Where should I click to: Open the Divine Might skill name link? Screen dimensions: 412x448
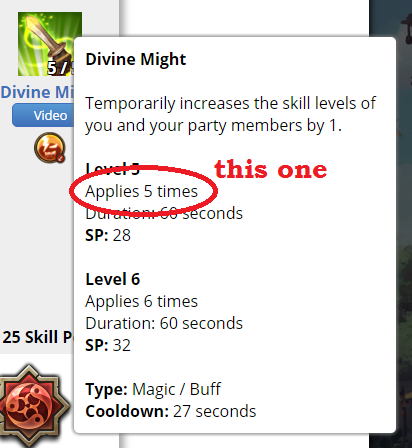coord(37,92)
